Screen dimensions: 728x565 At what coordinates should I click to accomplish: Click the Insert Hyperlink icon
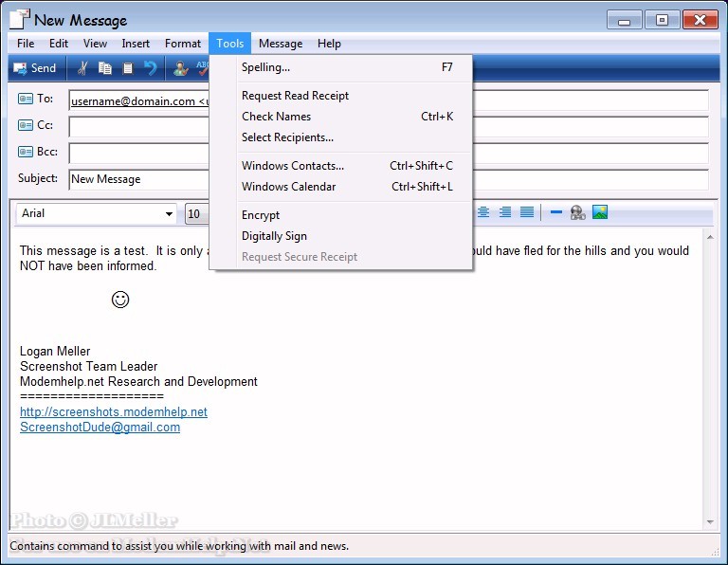coord(577,213)
